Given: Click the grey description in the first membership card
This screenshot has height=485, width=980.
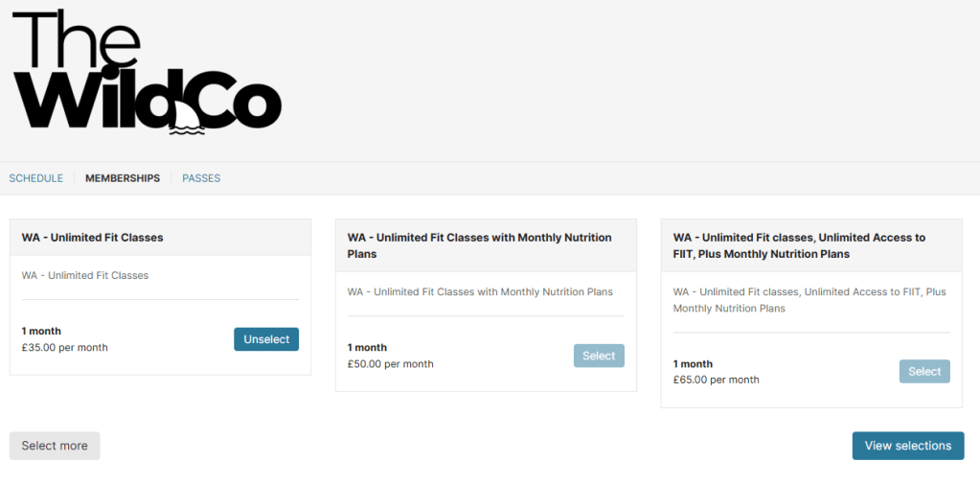Looking at the screenshot, I should 85,276.
